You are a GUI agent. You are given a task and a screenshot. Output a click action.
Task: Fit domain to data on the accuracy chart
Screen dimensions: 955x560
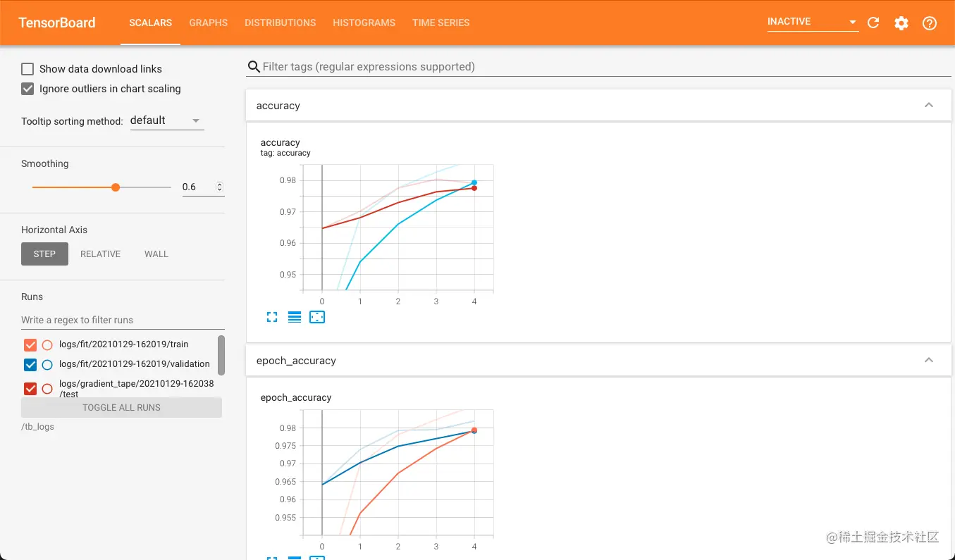[x=317, y=317]
